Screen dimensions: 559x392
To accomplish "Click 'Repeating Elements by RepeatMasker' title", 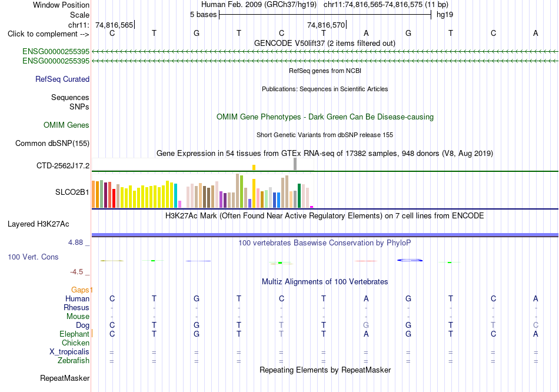I will (325, 370).
